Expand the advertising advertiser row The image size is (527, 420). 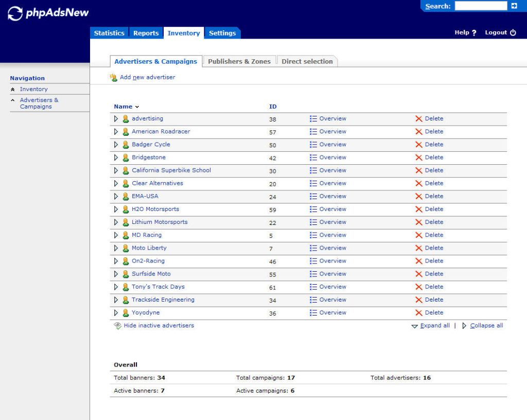[x=116, y=118]
